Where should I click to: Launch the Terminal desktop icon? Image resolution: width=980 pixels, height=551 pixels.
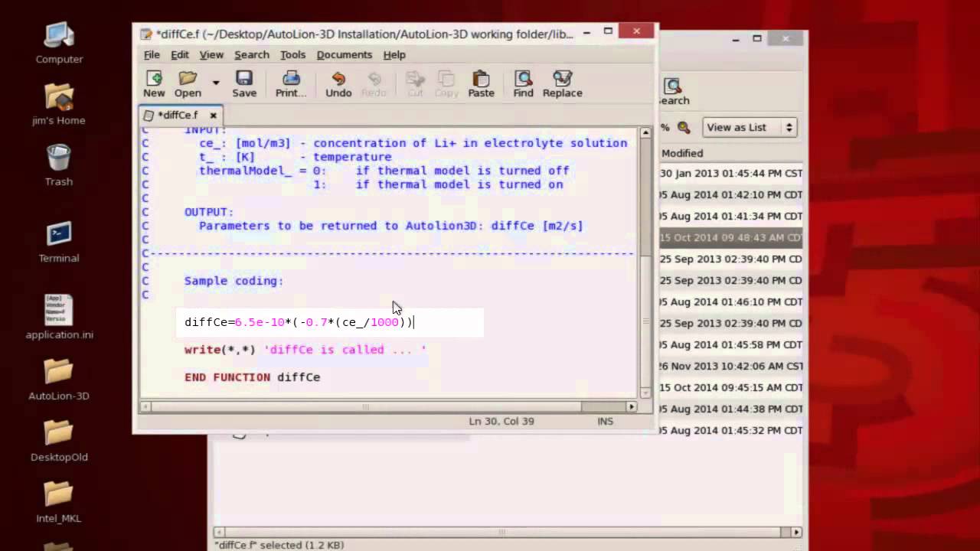59,243
